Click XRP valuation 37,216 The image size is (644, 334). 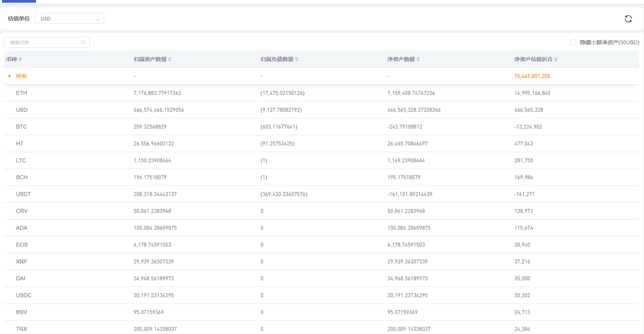(x=522, y=261)
